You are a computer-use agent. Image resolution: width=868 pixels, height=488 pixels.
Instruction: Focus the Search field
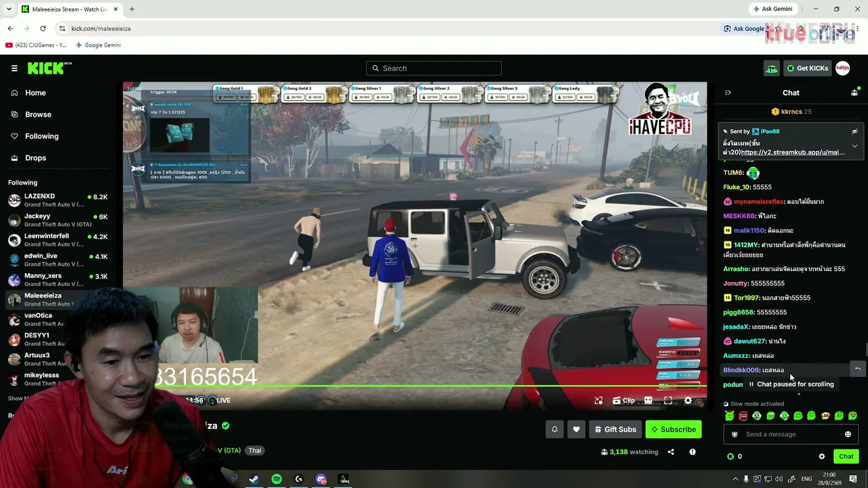pos(434,68)
